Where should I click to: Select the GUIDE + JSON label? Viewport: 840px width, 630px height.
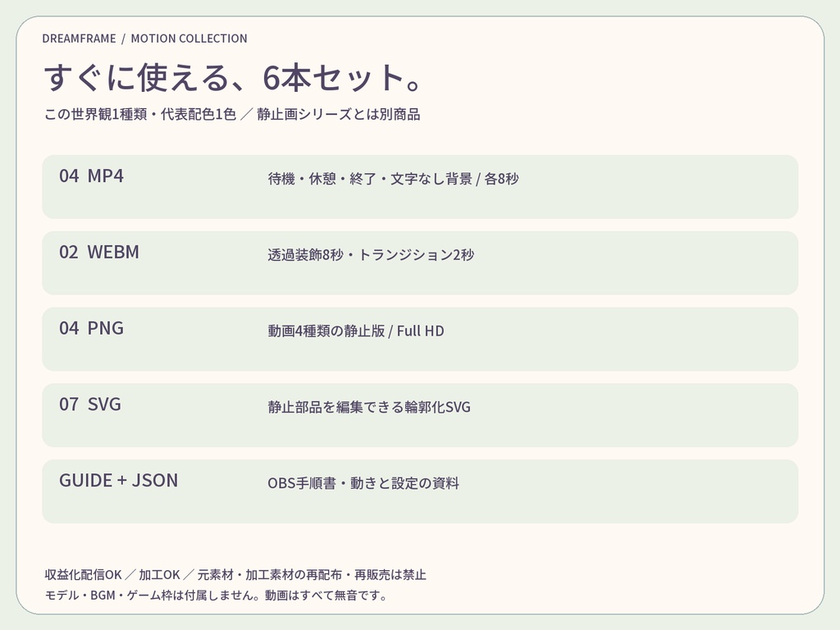pyautogui.click(x=118, y=480)
